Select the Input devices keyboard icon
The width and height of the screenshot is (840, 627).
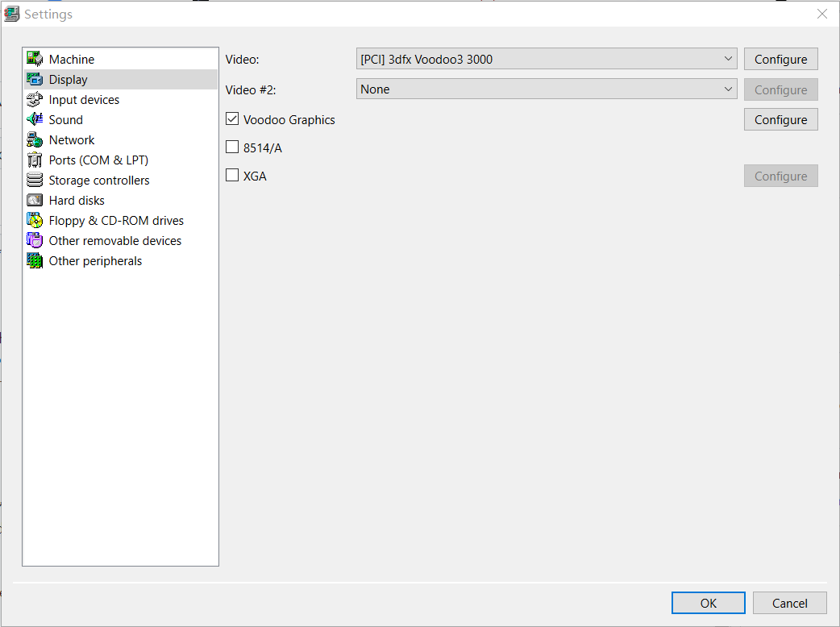click(35, 99)
